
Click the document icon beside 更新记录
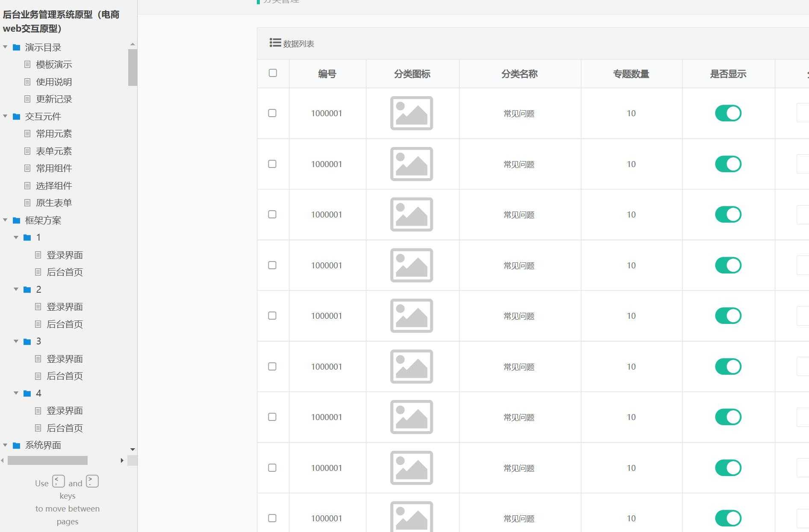(x=27, y=99)
